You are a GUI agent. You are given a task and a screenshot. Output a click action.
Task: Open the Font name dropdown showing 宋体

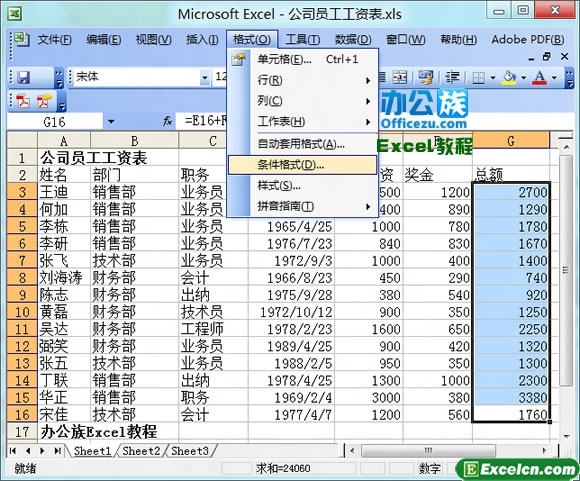coord(205,78)
